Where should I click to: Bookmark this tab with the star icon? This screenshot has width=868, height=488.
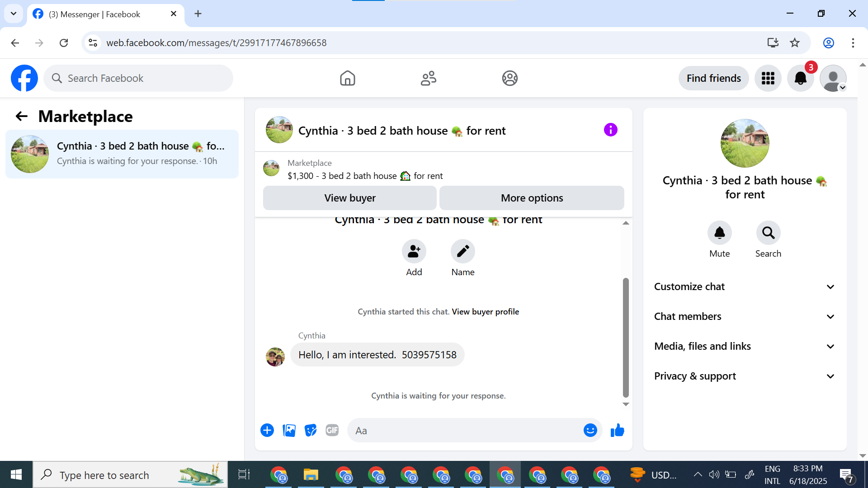pos(795,43)
